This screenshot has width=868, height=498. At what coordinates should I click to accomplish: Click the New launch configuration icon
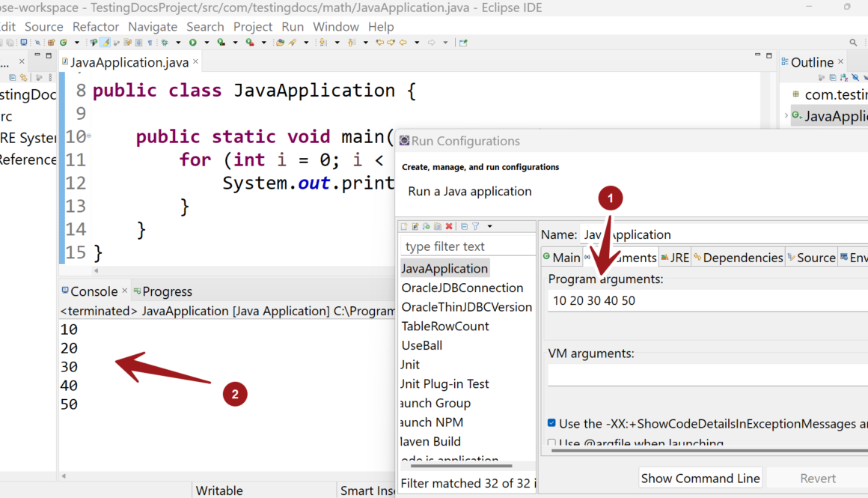[404, 226]
